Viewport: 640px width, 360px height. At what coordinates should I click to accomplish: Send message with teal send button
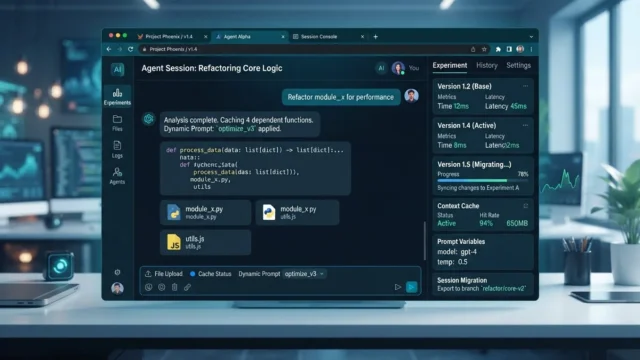point(411,287)
